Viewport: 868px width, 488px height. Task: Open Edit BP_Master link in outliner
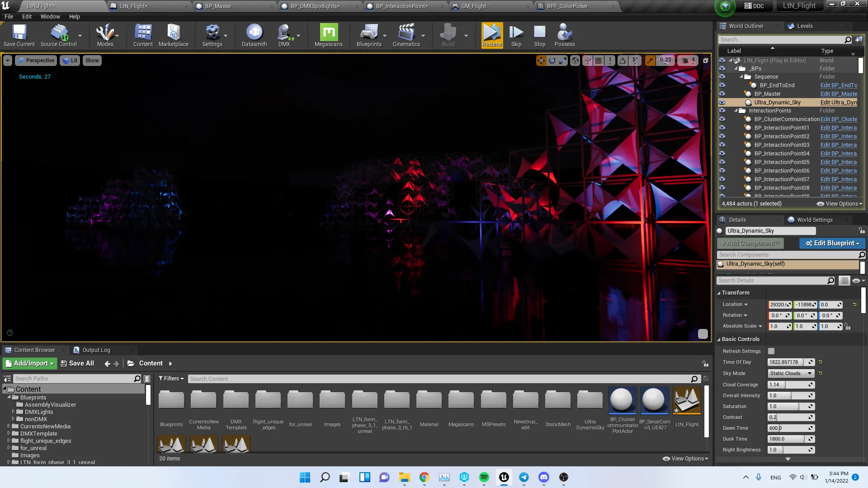[839, 94]
